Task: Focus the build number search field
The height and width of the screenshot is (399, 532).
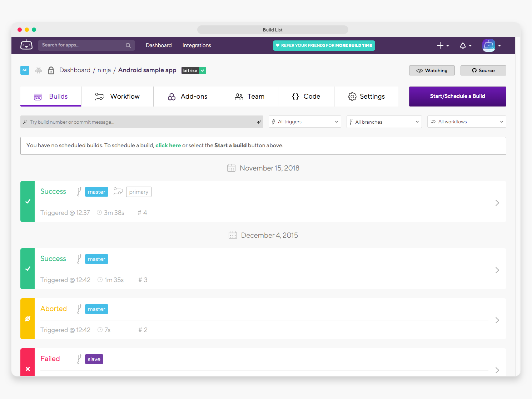Action: click(139, 122)
